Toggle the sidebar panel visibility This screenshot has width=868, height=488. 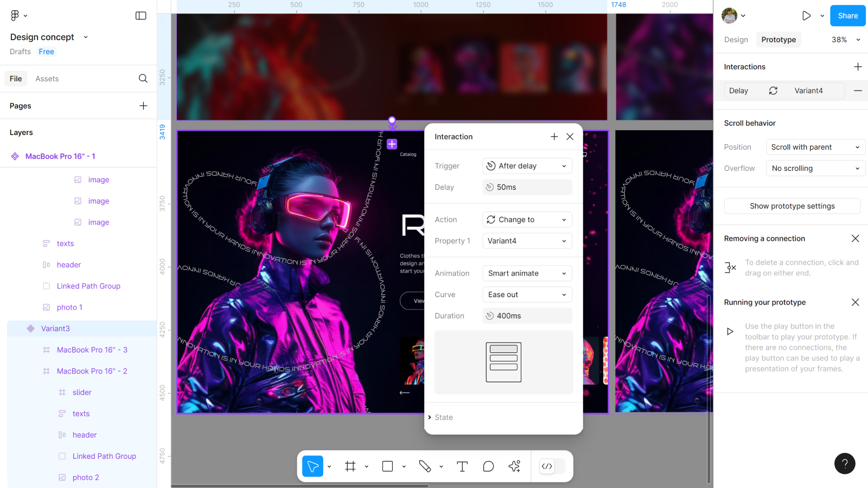(141, 16)
